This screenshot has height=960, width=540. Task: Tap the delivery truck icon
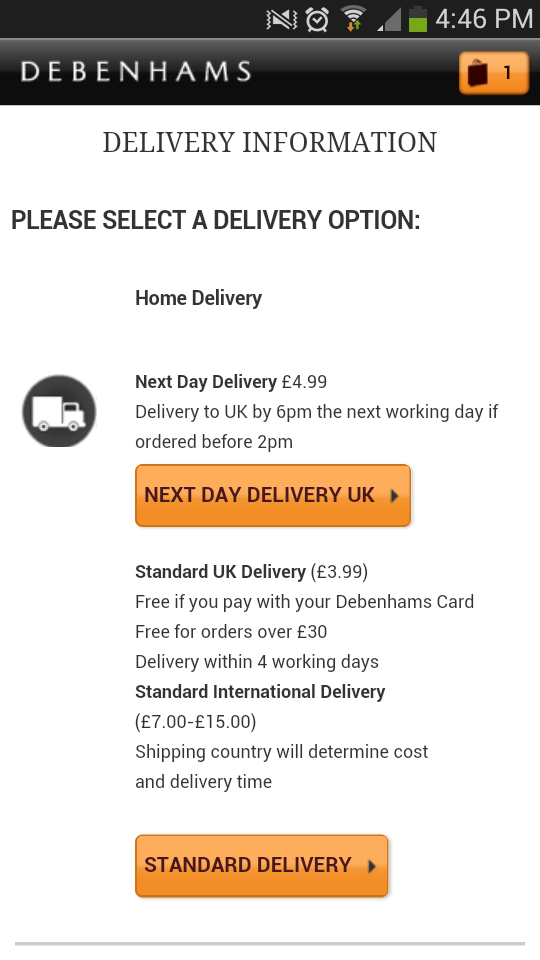click(59, 411)
